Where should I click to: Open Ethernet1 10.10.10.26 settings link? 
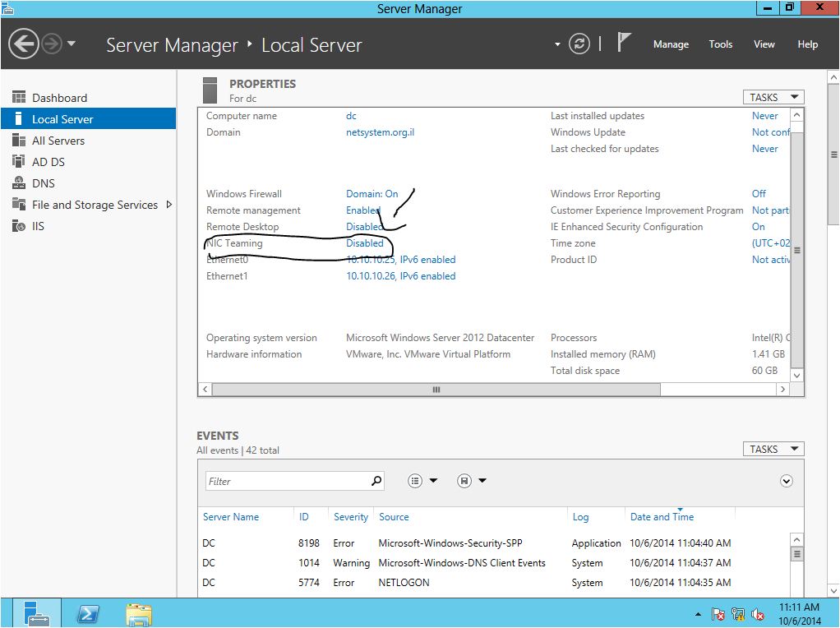[401, 276]
